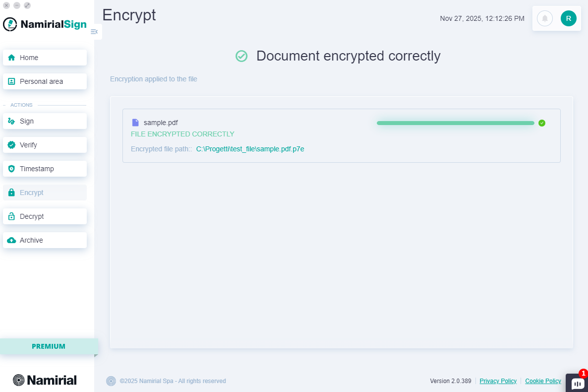Click the notification bell icon

coord(544,18)
